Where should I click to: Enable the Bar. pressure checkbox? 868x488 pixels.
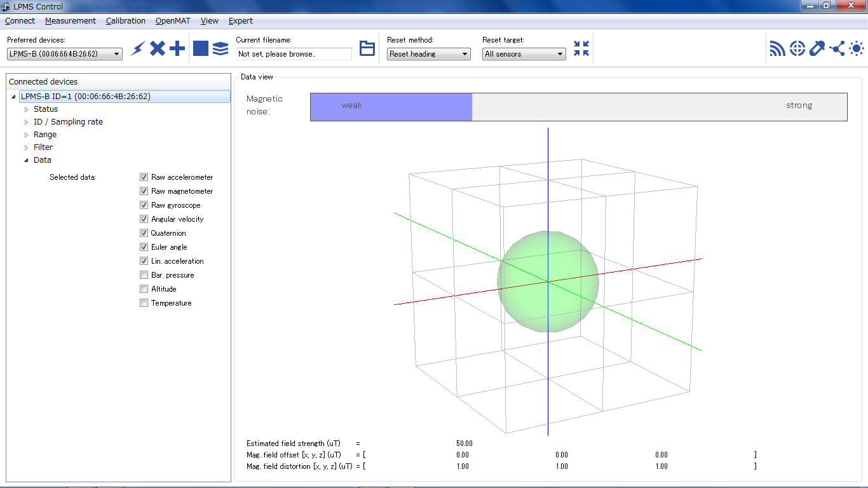click(144, 275)
